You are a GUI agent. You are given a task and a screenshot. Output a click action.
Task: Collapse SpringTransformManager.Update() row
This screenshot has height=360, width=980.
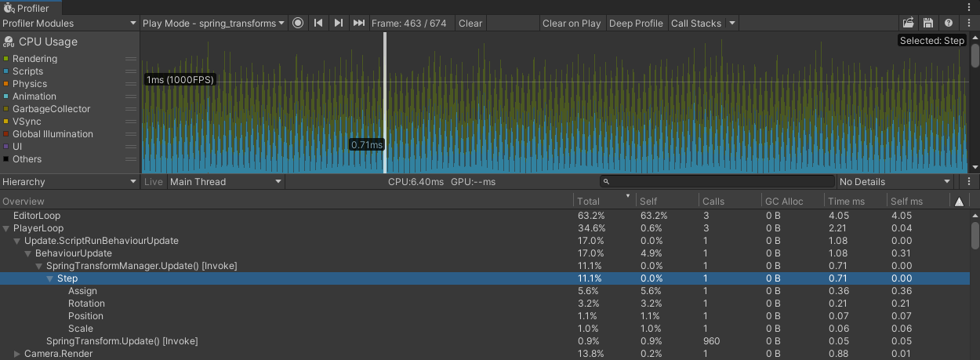pos(39,266)
